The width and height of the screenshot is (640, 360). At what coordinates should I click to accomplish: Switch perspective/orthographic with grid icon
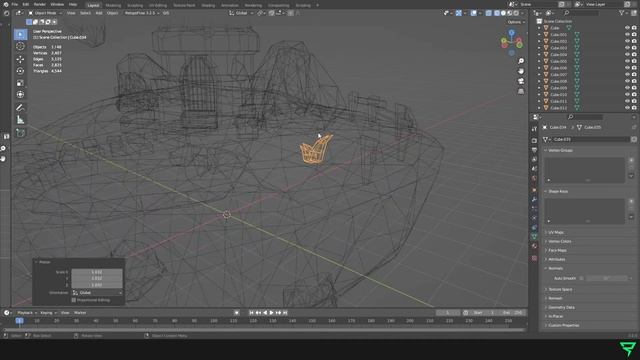coord(521,91)
